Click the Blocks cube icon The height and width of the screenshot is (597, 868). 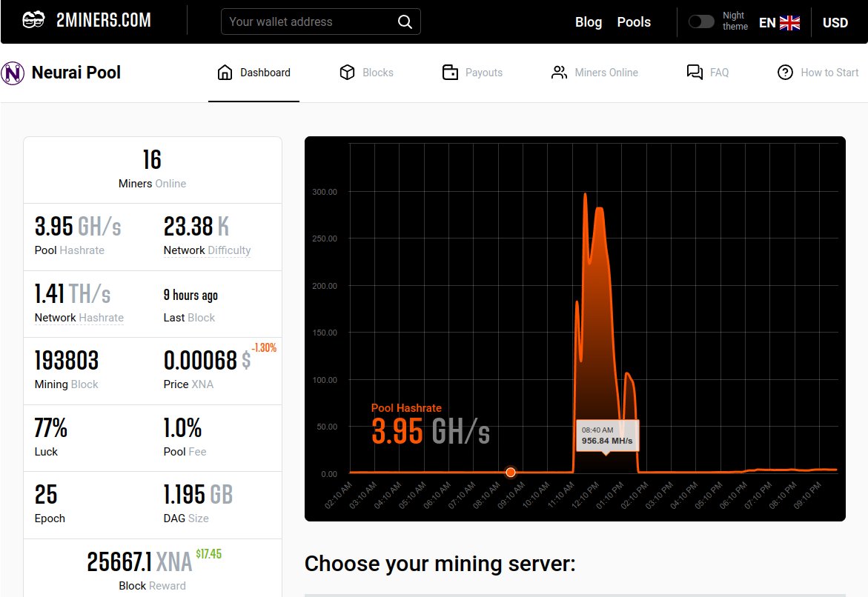point(347,73)
